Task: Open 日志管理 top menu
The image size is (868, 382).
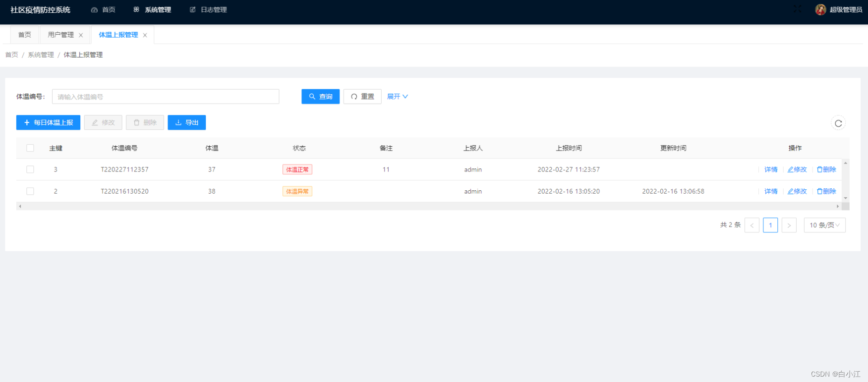Action: (x=208, y=9)
